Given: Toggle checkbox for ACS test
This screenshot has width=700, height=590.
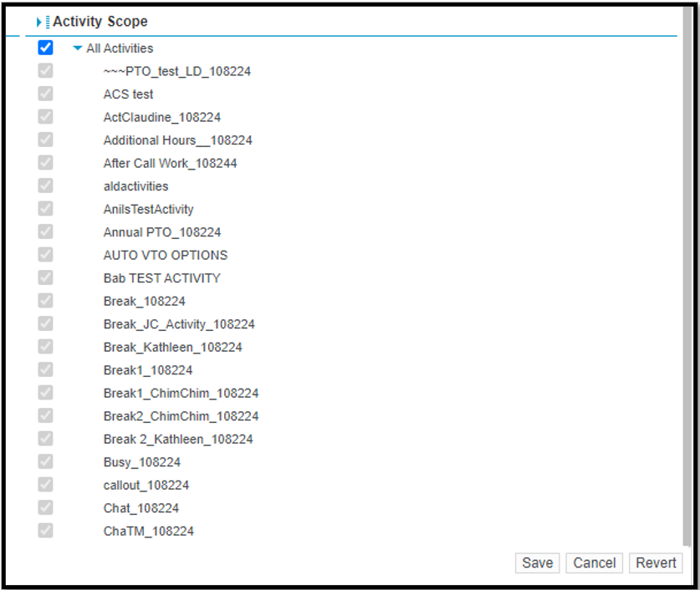Looking at the screenshot, I should click(x=45, y=94).
